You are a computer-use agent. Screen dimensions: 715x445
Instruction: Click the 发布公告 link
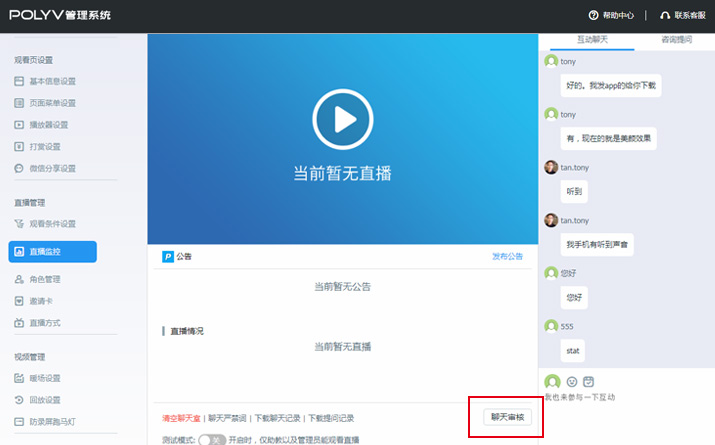507,257
